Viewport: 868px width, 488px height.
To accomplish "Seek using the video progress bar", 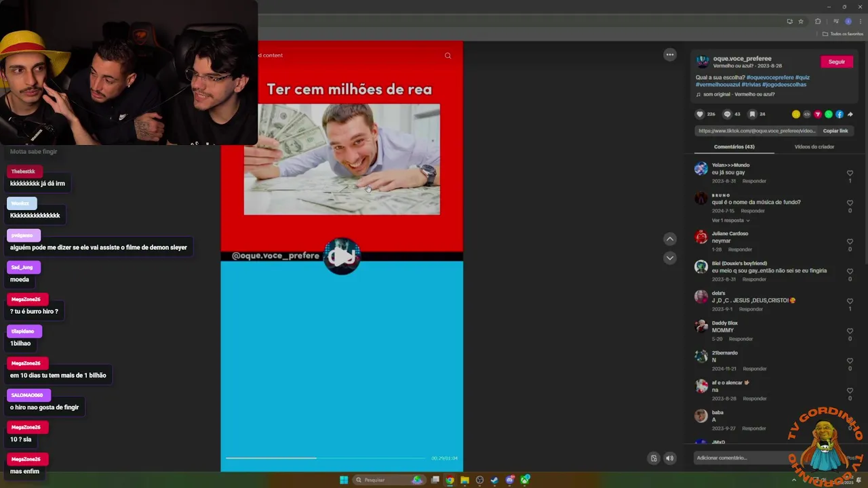I will [325, 458].
